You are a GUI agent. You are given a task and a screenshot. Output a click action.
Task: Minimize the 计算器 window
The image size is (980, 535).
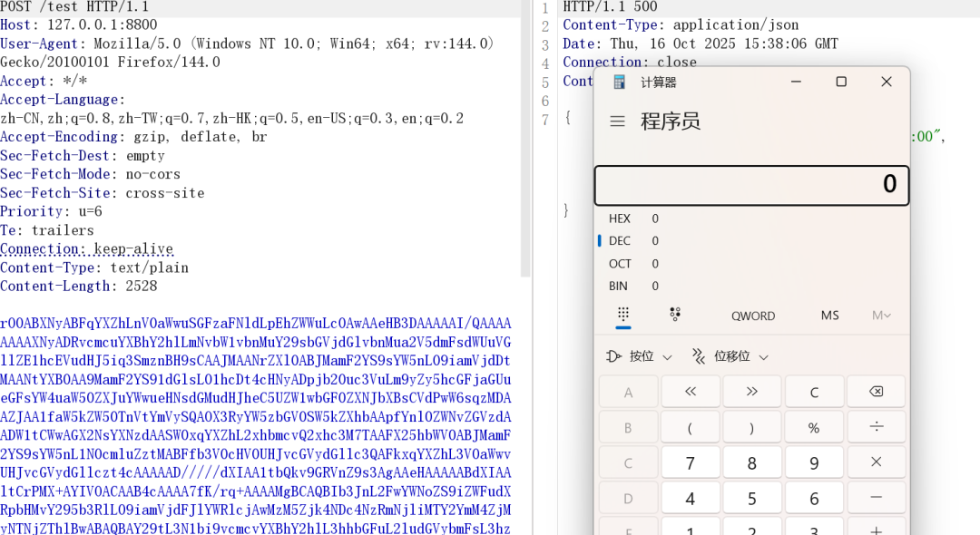click(797, 82)
